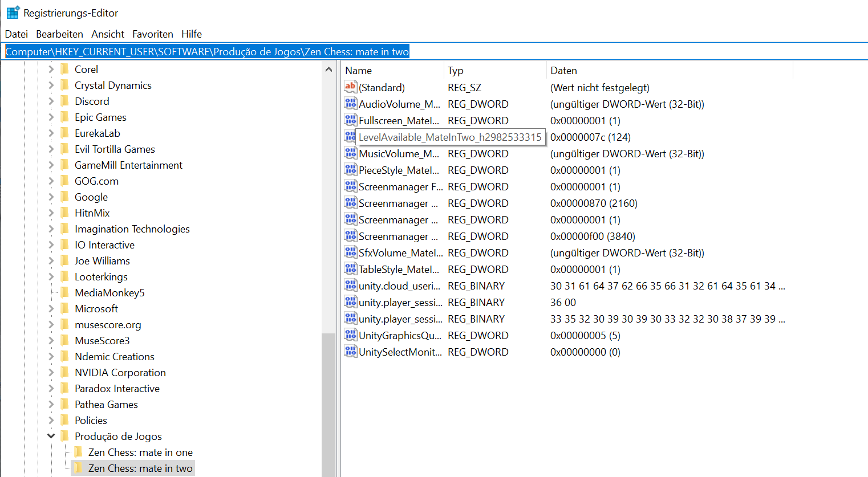Click the Zen Chess: mate in one folder icon
This screenshot has height=477, width=868.
click(79, 452)
